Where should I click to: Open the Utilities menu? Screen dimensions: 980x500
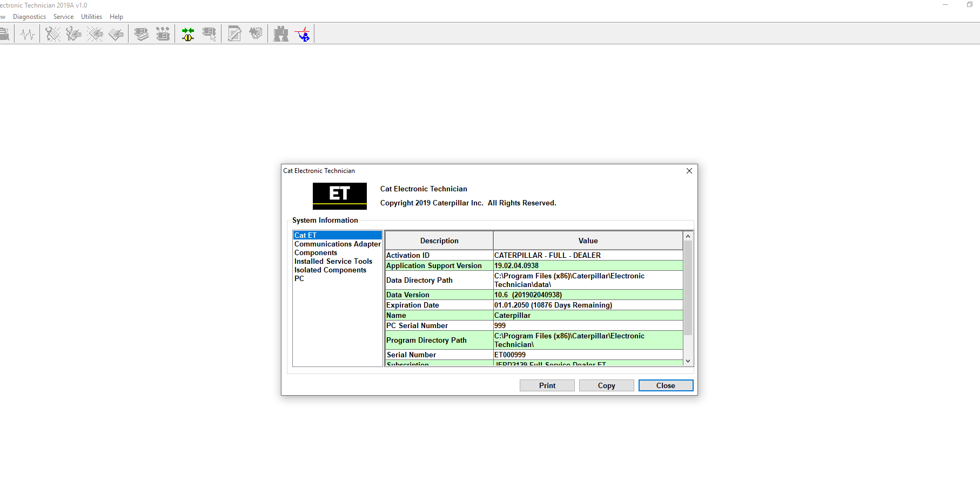(x=91, y=17)
